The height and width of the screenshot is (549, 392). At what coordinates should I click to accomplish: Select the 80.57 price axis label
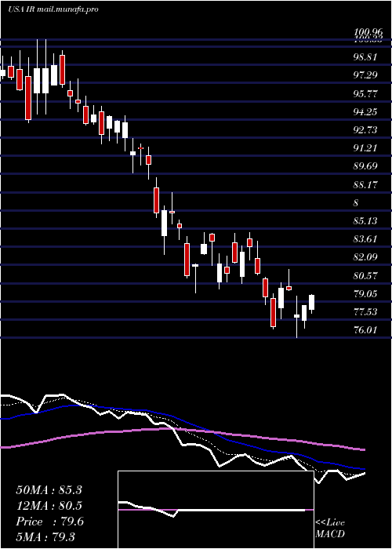click(365, 276)
